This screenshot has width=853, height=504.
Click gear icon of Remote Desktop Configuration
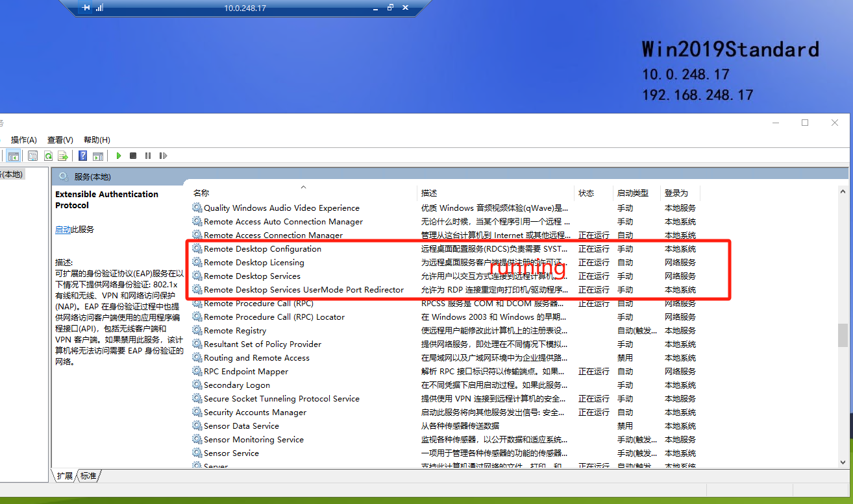coord(197,248)
